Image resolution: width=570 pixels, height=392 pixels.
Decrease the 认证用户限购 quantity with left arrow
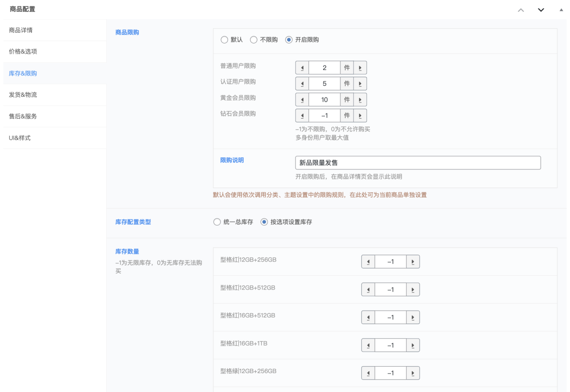pyautogui.click(x=302, y=84)
